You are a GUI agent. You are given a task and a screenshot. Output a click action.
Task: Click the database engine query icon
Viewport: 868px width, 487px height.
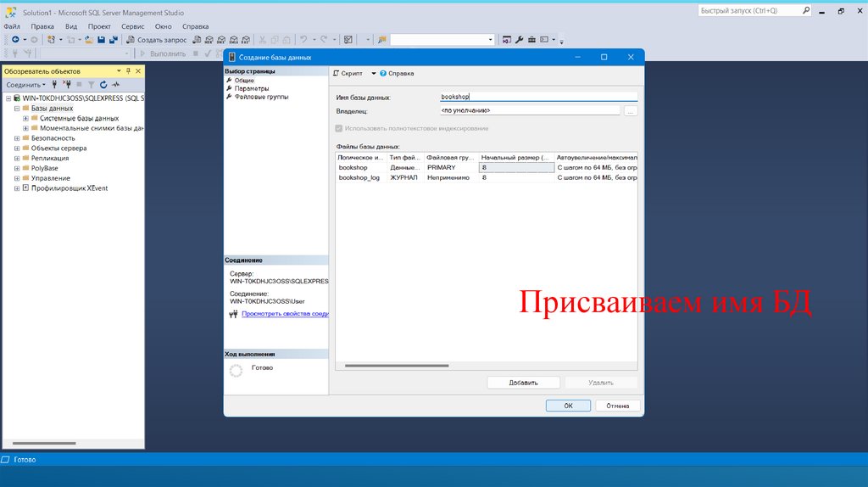197,40
